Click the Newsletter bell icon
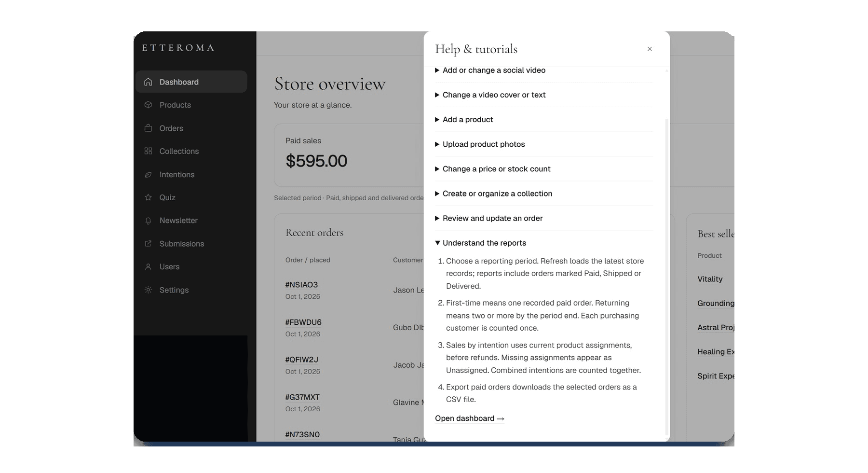 coord(148,221)
